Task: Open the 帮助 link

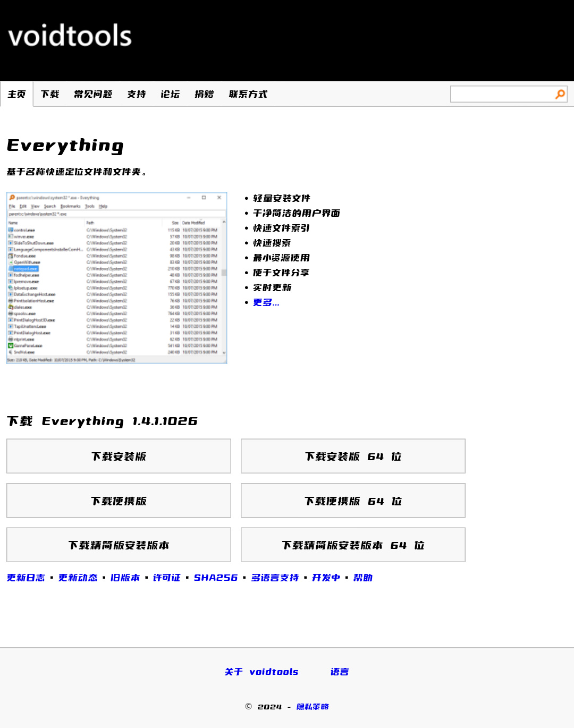Action: [x=363, y=578]
